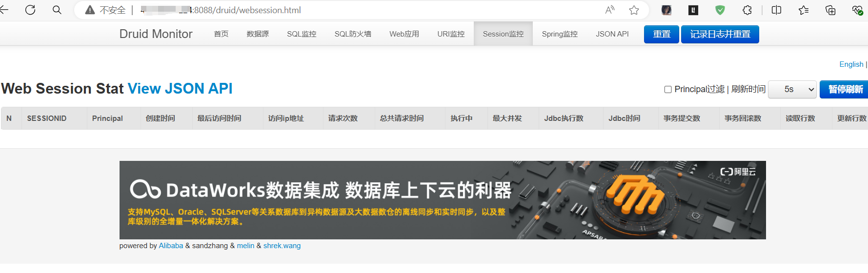Viewport: 868px width, 273px height.
Task: Sort by the SESSIONID column header
Action: coord(54,118)
